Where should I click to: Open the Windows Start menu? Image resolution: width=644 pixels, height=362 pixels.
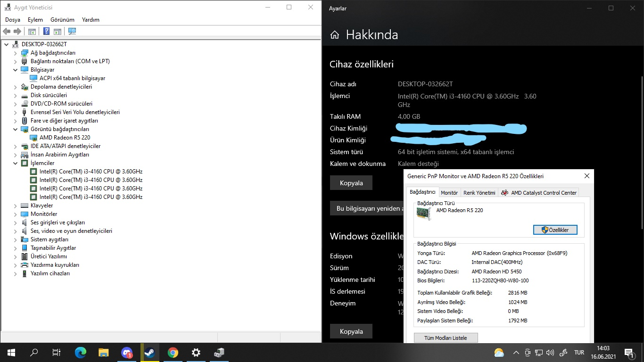pyautogui.click(x=11, y=353)
